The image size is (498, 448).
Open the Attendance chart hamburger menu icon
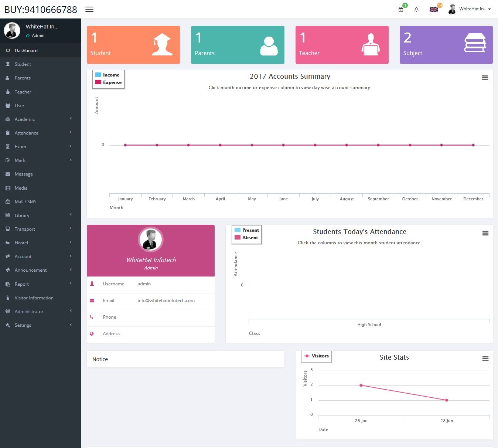tap(485, 233)
